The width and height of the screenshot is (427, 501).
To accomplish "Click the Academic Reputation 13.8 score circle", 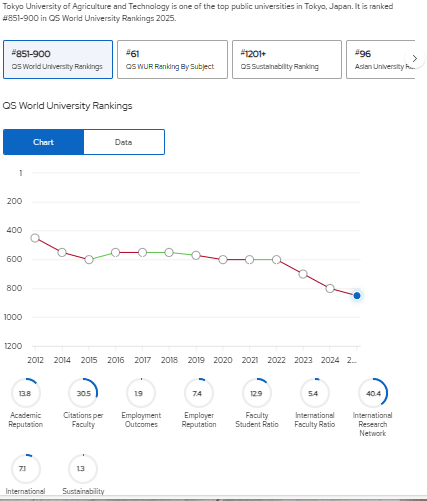I will tap(26, 393).
